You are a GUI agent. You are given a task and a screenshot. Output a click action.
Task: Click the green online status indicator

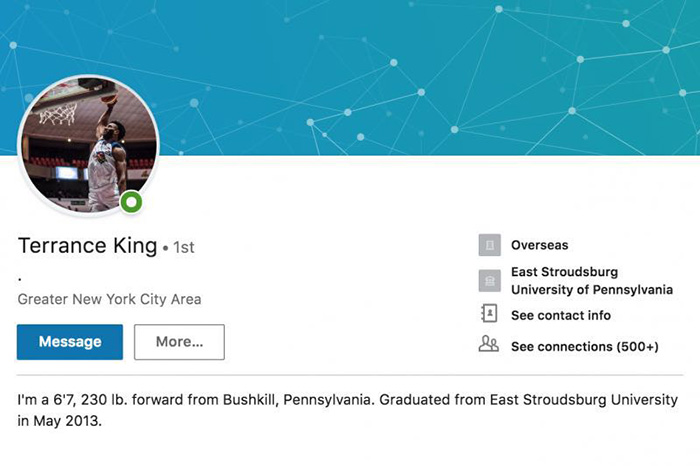coord(132,203)
